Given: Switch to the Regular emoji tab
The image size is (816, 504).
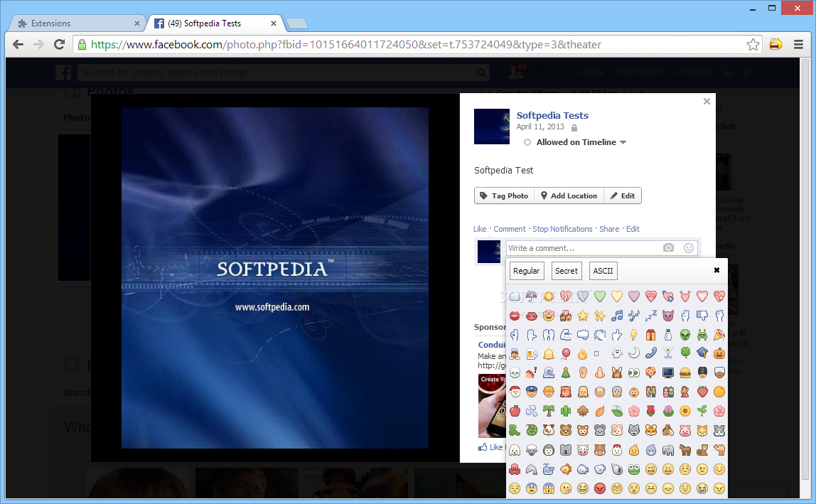Looking at the screenshot, I should (x=526, y=271).
